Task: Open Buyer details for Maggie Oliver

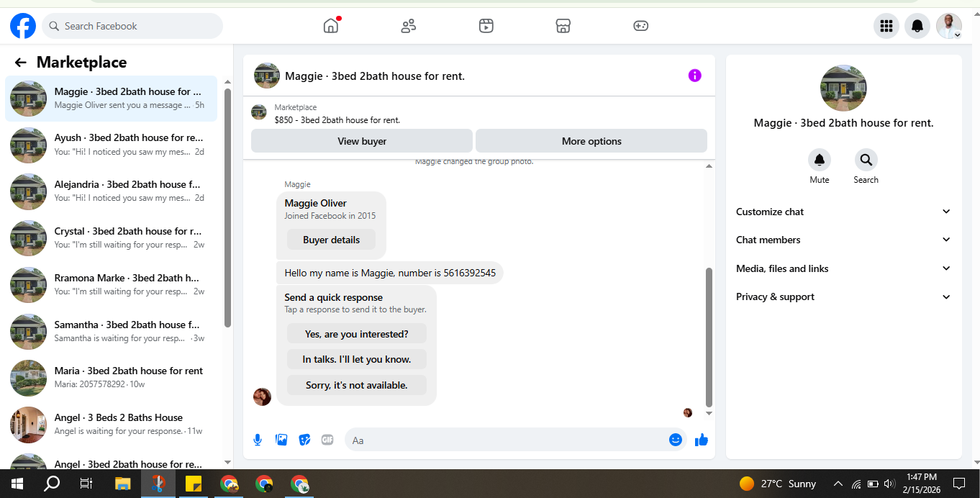Action: (x=331, y=240)
